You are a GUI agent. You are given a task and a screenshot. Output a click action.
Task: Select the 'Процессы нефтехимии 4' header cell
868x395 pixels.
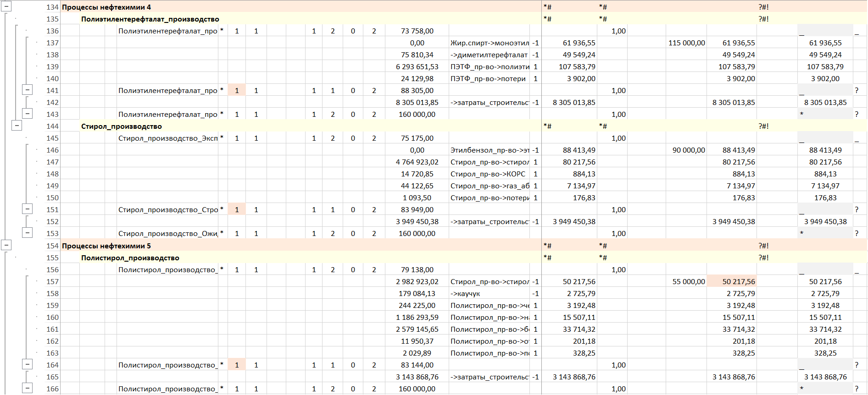coord(106,7)
